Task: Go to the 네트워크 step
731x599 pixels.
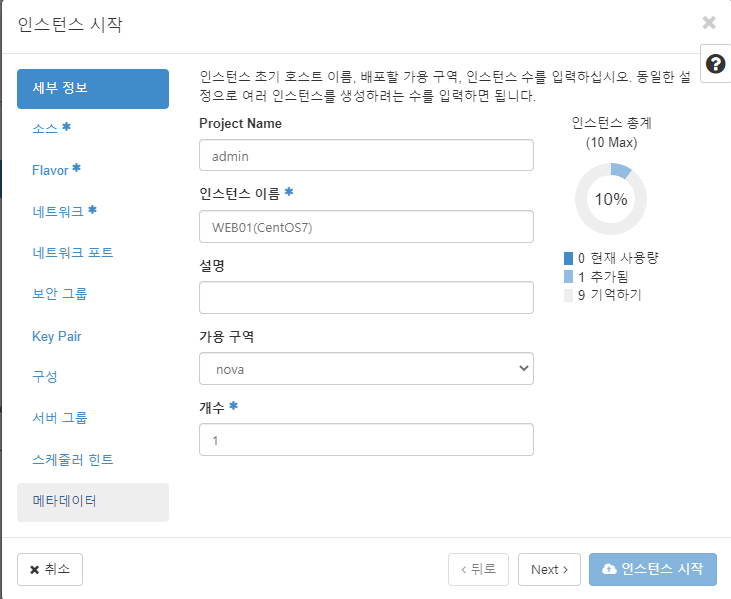Action: (x=64, y=212)
